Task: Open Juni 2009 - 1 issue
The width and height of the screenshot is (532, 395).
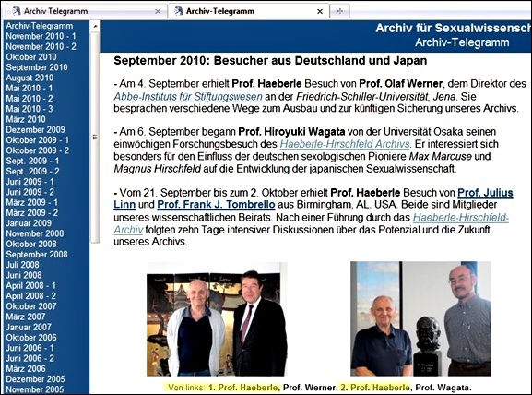Action: pyautogui.click(x=30, y=182)
